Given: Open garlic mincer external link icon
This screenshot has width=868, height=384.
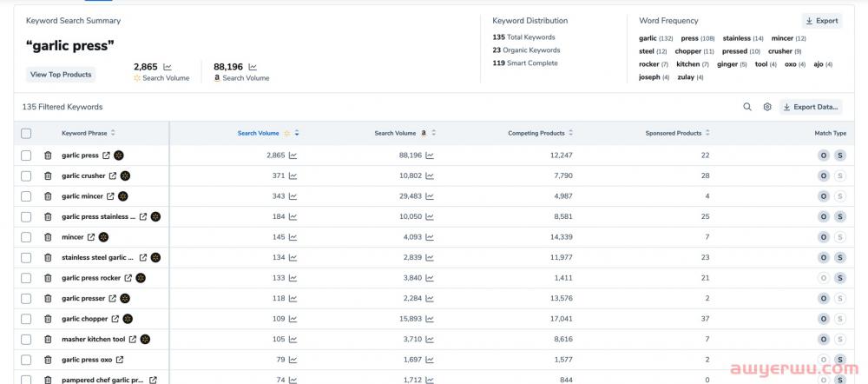Looking at the screenshot, I should pyautogui.click(x=110, y=196).
